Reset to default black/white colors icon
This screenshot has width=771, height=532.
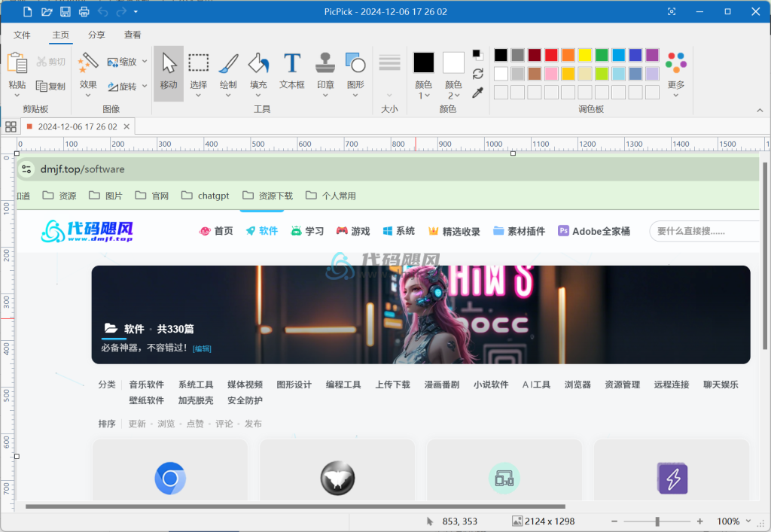pyautogui.click(x=477, y=54)
